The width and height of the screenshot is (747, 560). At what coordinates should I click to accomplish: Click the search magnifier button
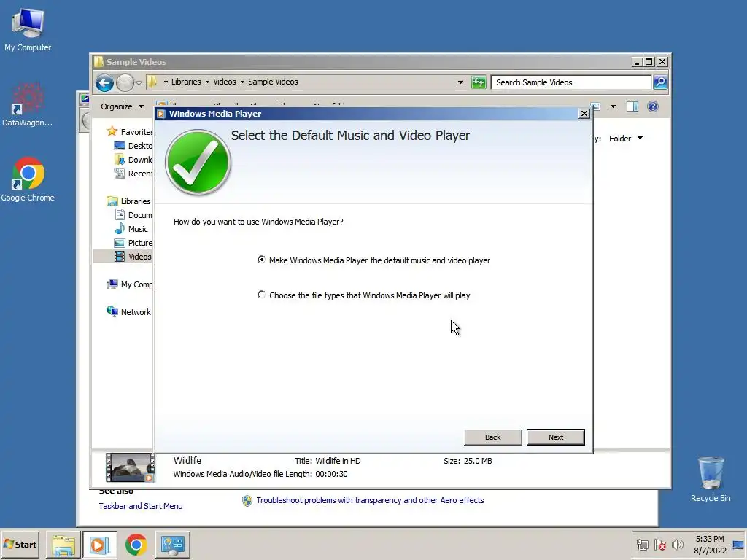pos(660,82)
